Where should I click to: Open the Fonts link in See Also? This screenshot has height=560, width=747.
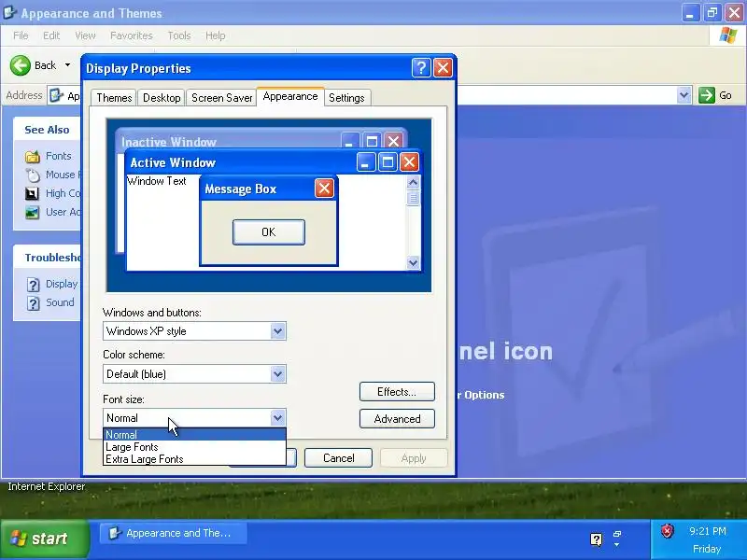click(x=58, y=156)
